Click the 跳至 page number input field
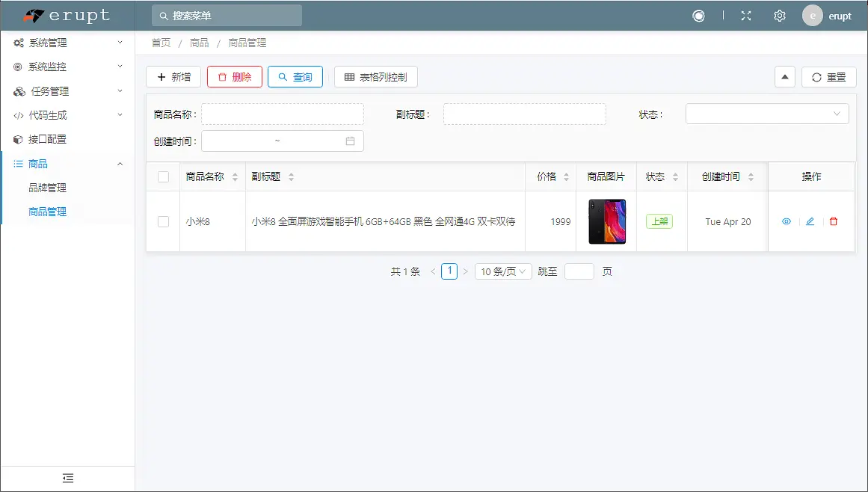This screenshot has height=492, width=868. click(x=579, y=271)
